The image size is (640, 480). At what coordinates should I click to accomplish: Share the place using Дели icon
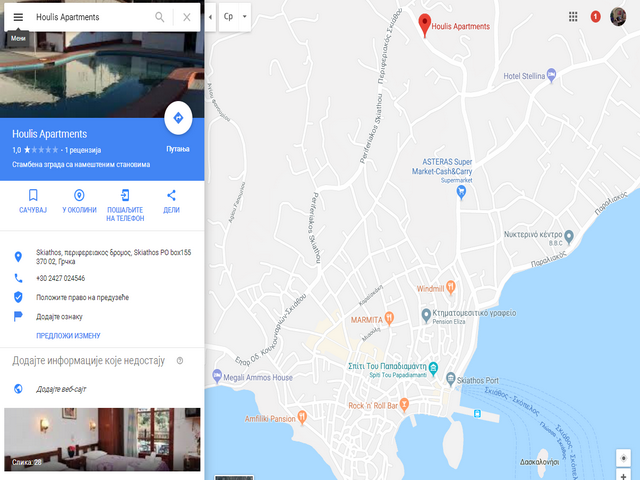(171, 201)
